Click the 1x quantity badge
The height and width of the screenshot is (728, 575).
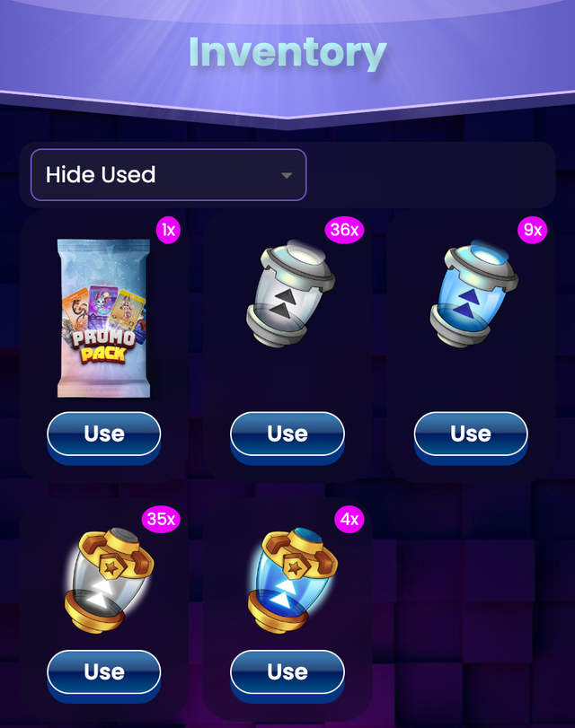(168, 230)
